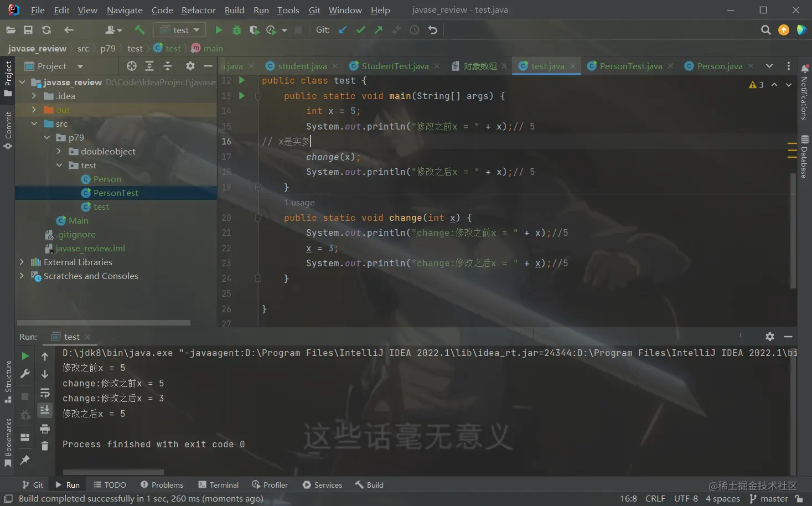
Task: Open Project panel settings gear
Action: click(x=190, y=66)
